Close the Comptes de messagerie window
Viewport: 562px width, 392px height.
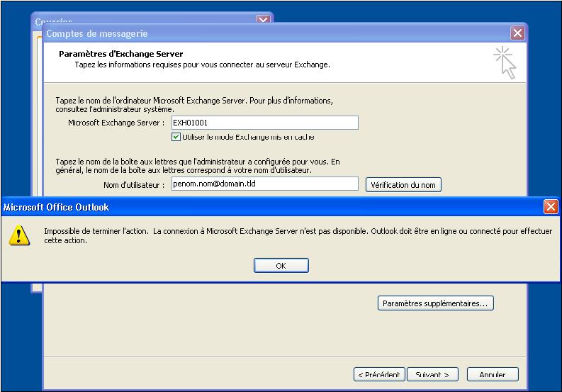tap(517, 33)
